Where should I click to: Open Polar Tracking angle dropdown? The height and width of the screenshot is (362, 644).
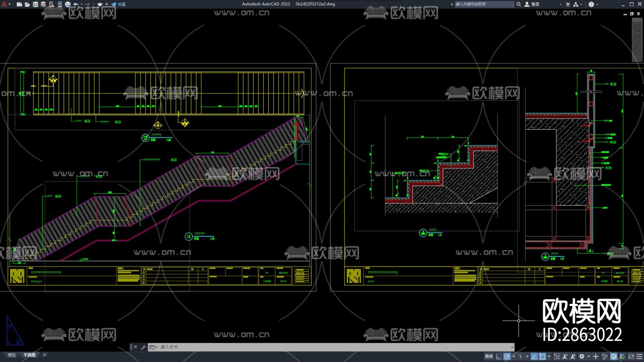[514, 356]
